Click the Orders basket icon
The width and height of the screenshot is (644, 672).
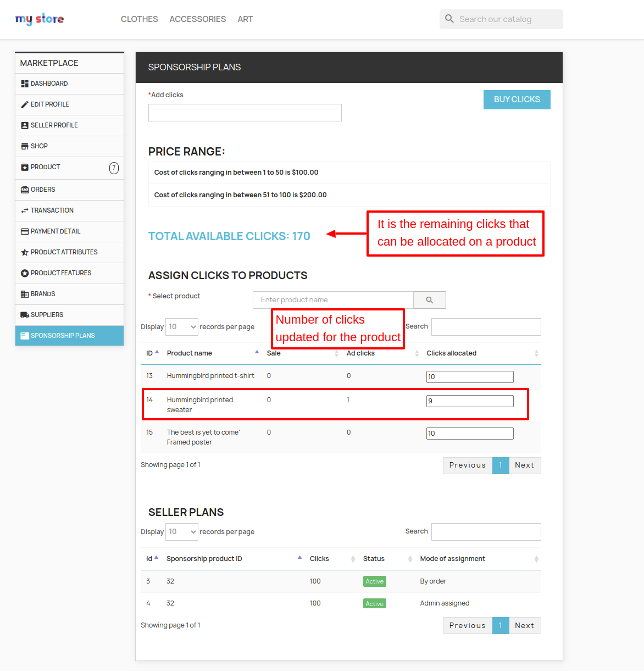pos(25,190)
